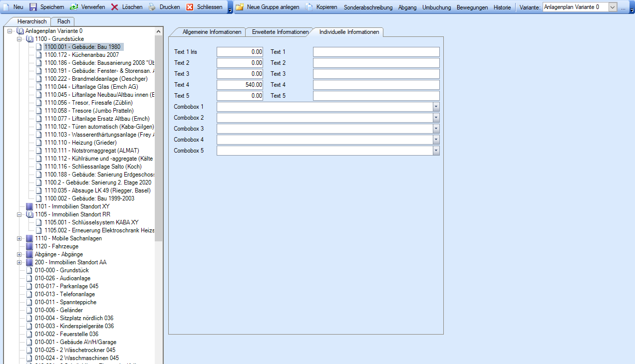This screenshot has width=635, height=364.
Task: Click the Text 4 numeric field showing 540.00
Action: click(x=240, y=85)
